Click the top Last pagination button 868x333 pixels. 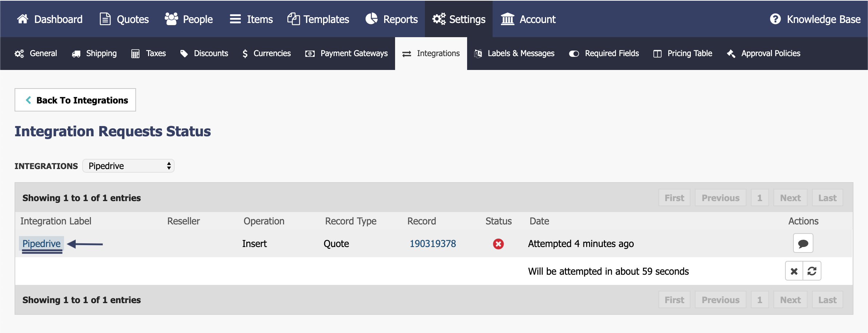pyautogui.click(x=828, y=198)
